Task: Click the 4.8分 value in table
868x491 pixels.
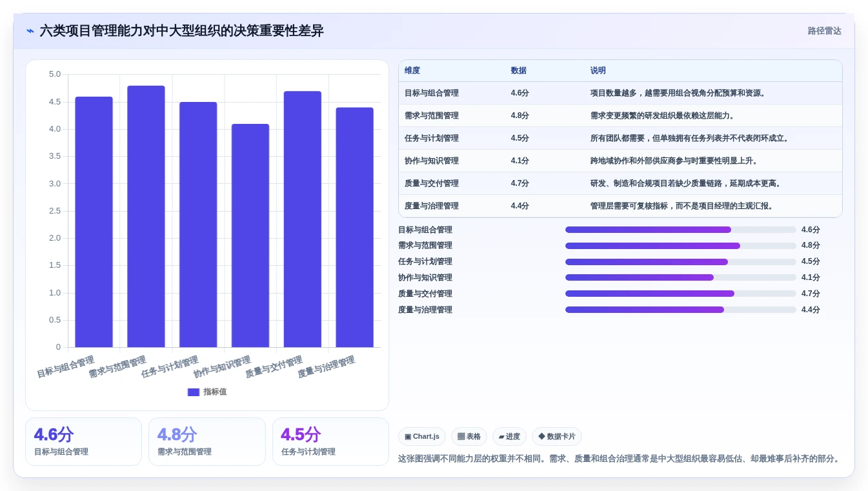Action: (520, 115)
